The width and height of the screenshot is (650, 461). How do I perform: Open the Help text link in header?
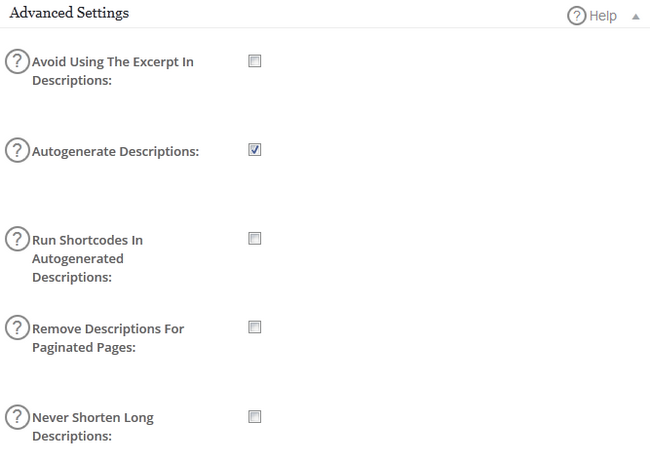tap(603, 17)
